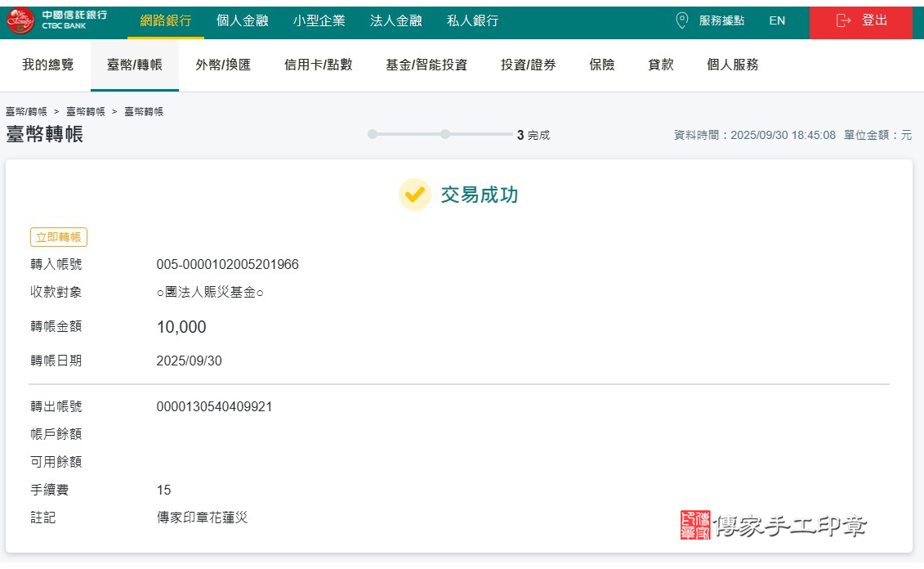Click the transfer amount 10,000 text
The height and width of the screenshot is (569, 924).
tap(181, 327)
